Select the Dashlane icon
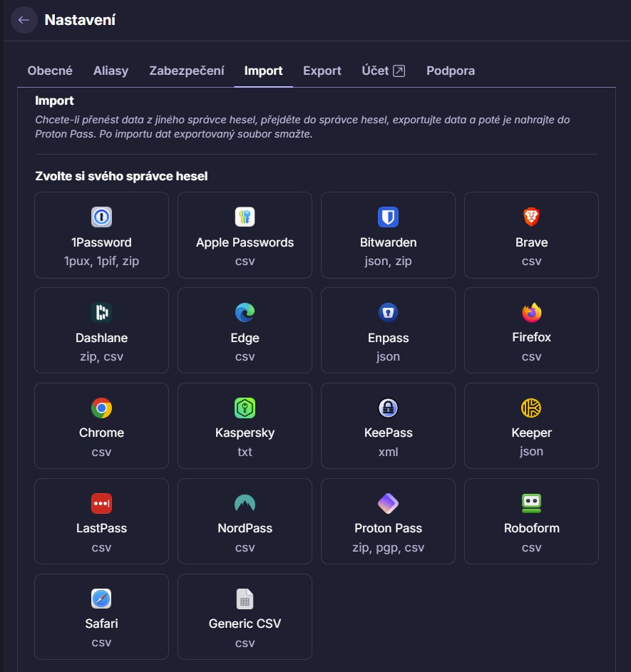Viewport: 631px width, 672px height. (101, 312)
